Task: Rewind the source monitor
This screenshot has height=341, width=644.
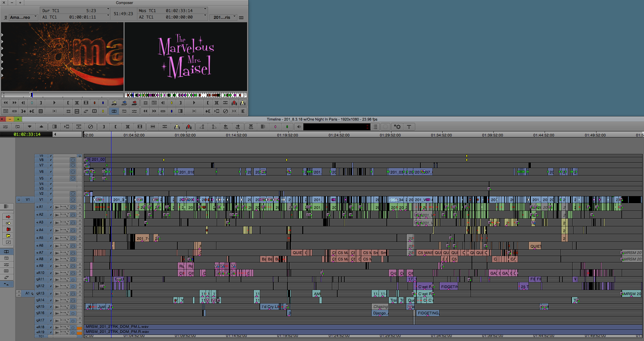Action: click(x=6, y=103)
